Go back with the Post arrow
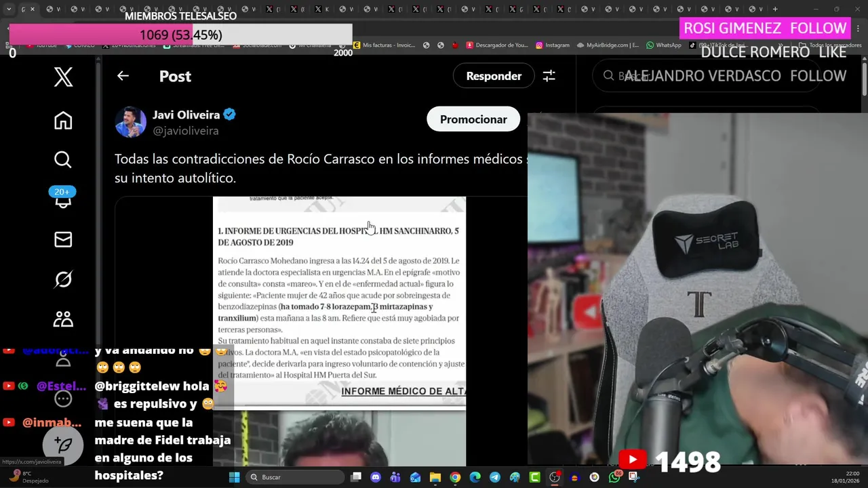868x488 pixels. click(123, 76)
